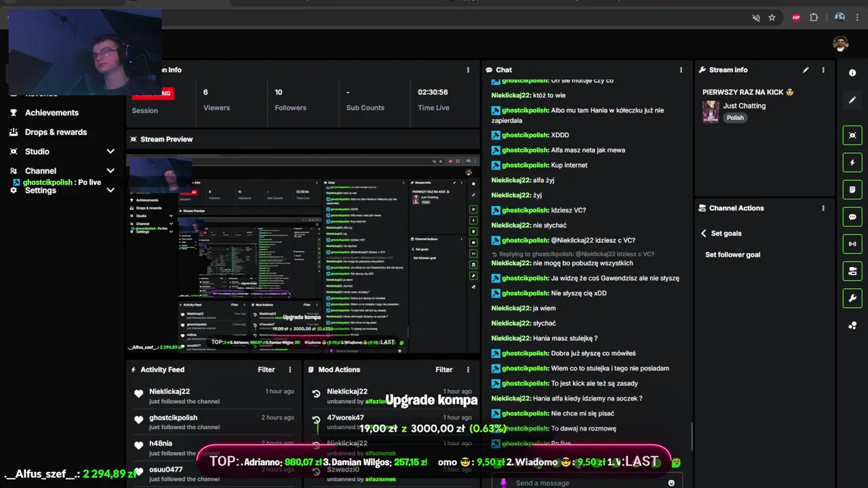Toggle the Stream info wrench sidebar button
The height and width of the screenshot is (488, 868).
pos(852,298)
